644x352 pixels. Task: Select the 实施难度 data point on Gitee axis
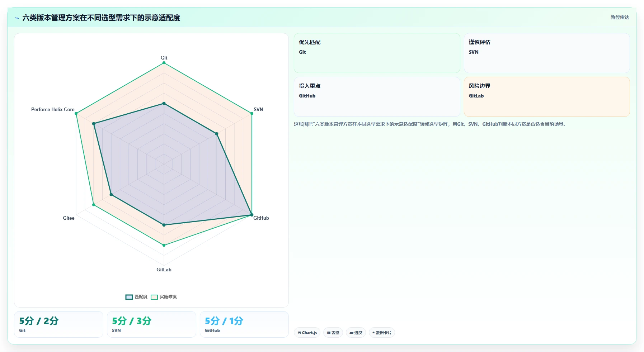pyautogui.click(x=94, y=205)
